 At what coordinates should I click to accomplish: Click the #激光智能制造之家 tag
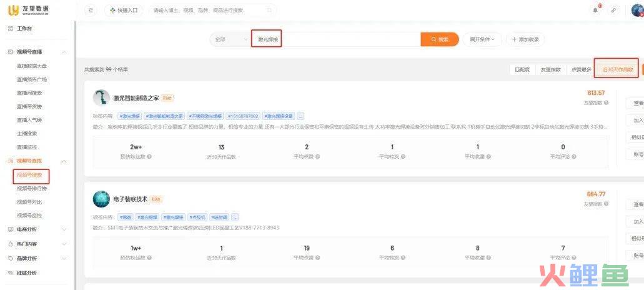click(164, 116)
